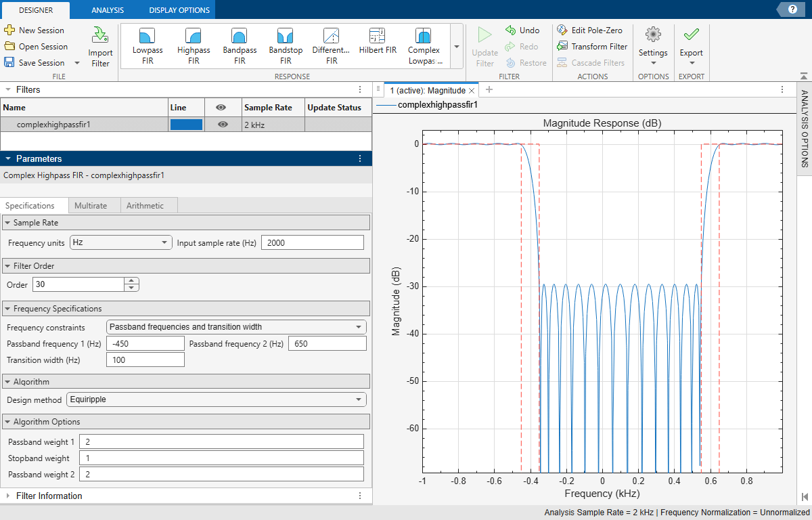Click the Stopband weight field
This screenshot has height=520, width=812.
tap(221, 458)
